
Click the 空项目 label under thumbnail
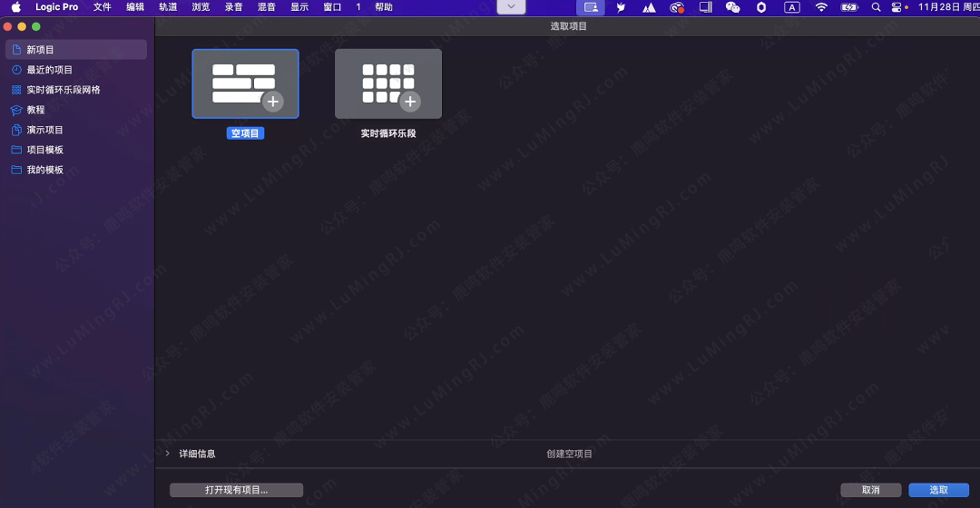point(245,133)
